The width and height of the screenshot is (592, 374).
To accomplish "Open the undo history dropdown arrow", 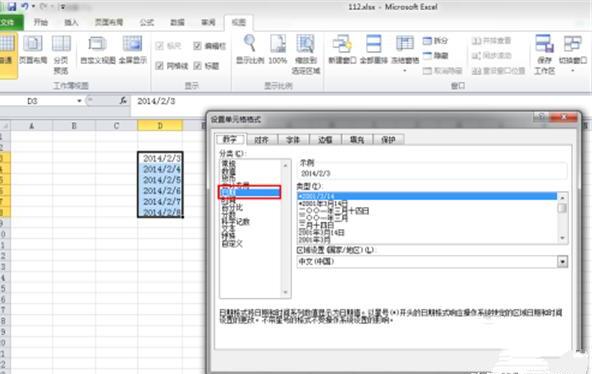I will click(x=33, y=7).
